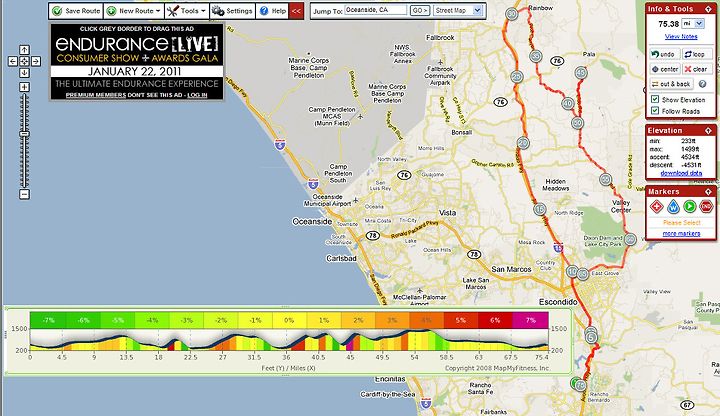This screenshot has height=416, width=720.
Task: Select the red first-aid marker
Action: pyautogui.click(x=657, y=206)
